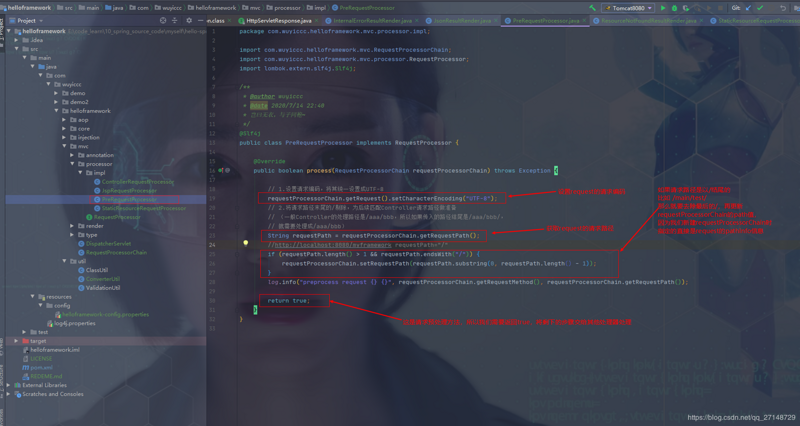Collapse the mvc package
The height and width of the screenshot is (426, 800).
pos(64,146)
